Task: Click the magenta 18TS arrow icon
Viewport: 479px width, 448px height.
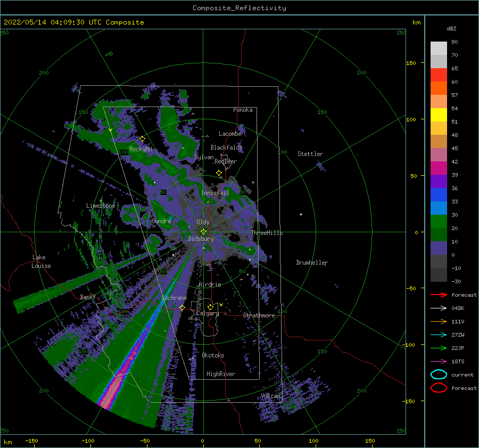Action: 439,362
